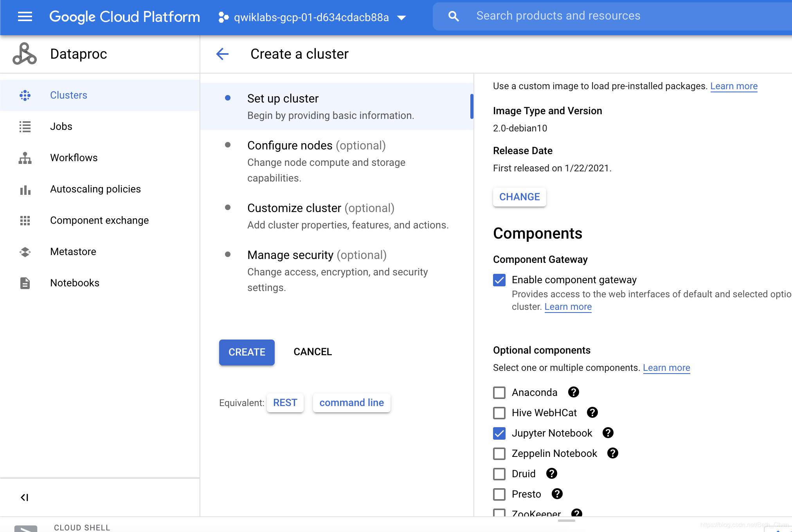Show help for Druid component
The height and width of the screenshot is (532, 792).
point(552,473)
